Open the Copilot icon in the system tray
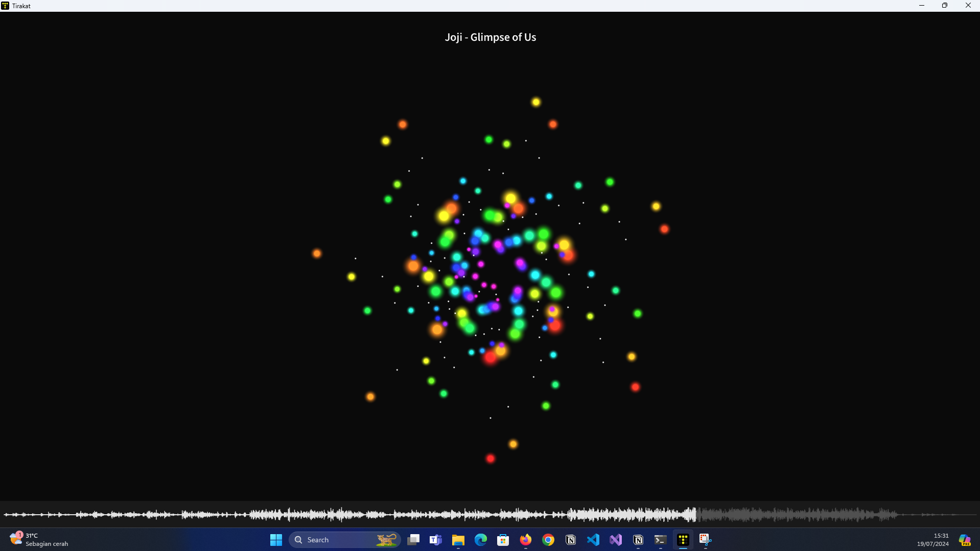 pos(965,540)
